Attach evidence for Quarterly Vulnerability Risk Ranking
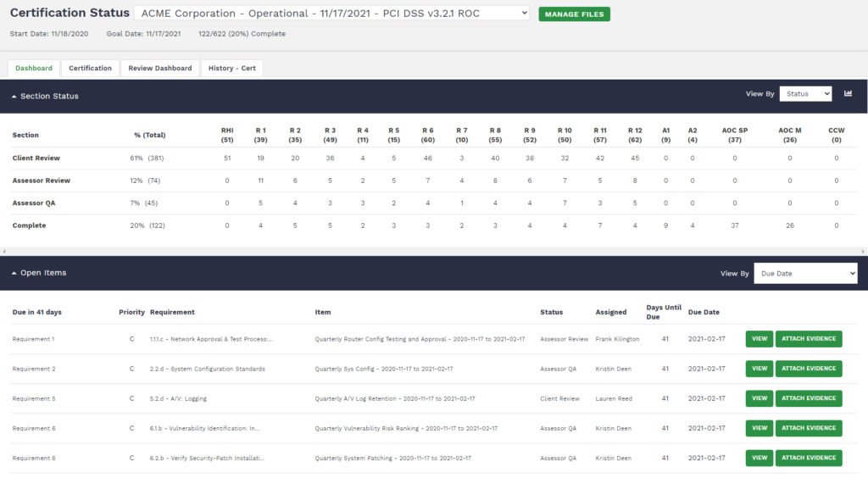868x478 pixels. pos(809,428)
